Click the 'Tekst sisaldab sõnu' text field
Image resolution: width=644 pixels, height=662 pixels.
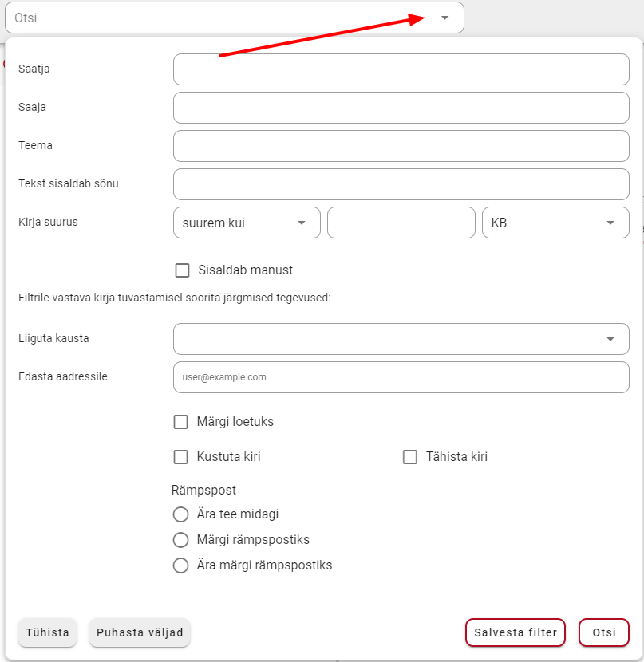(401, 184)
